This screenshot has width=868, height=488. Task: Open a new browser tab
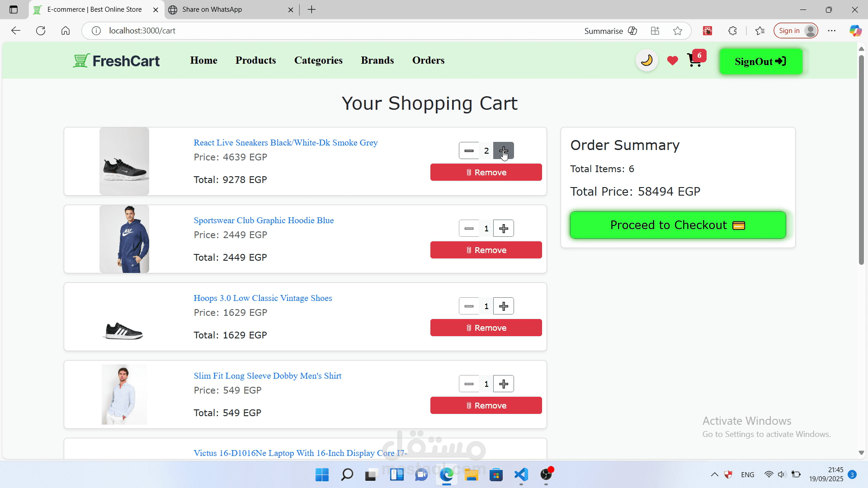coord(311,9)
